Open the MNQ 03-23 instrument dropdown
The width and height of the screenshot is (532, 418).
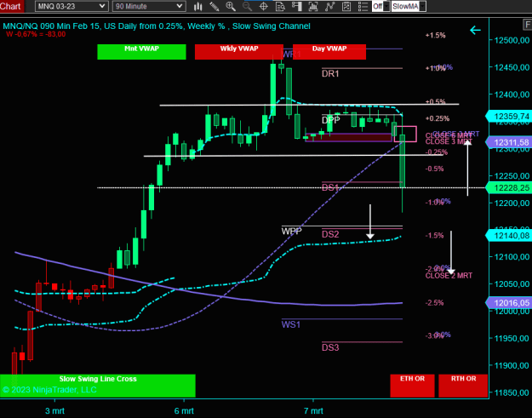click(72, 6)
